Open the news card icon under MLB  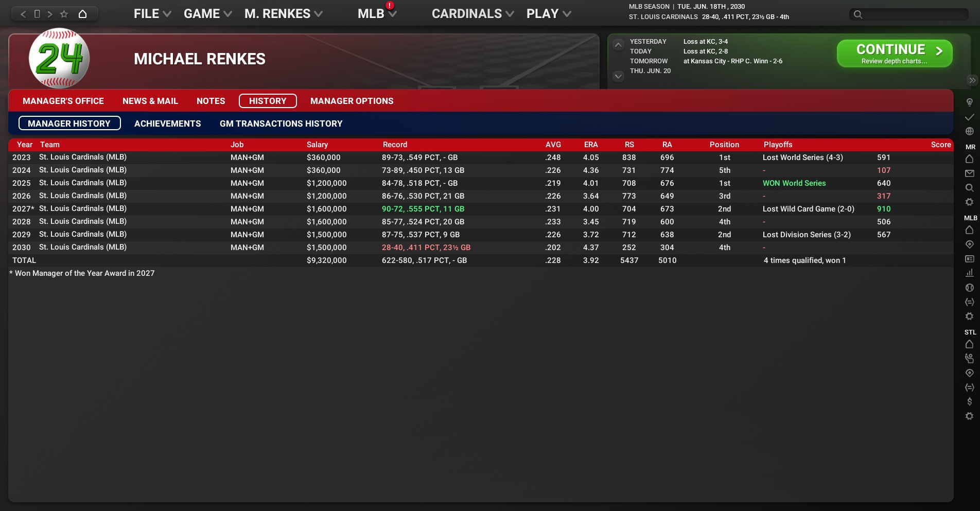[970, 259]
